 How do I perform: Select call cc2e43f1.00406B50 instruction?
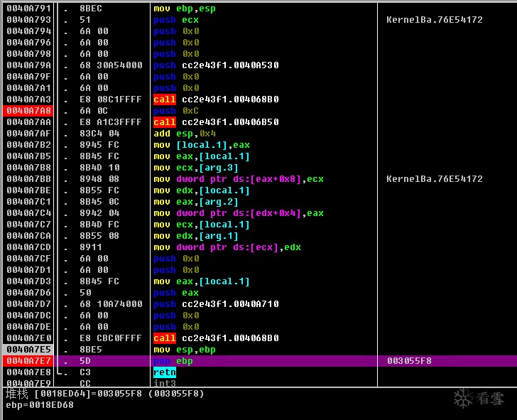click(x=216, y=122)
